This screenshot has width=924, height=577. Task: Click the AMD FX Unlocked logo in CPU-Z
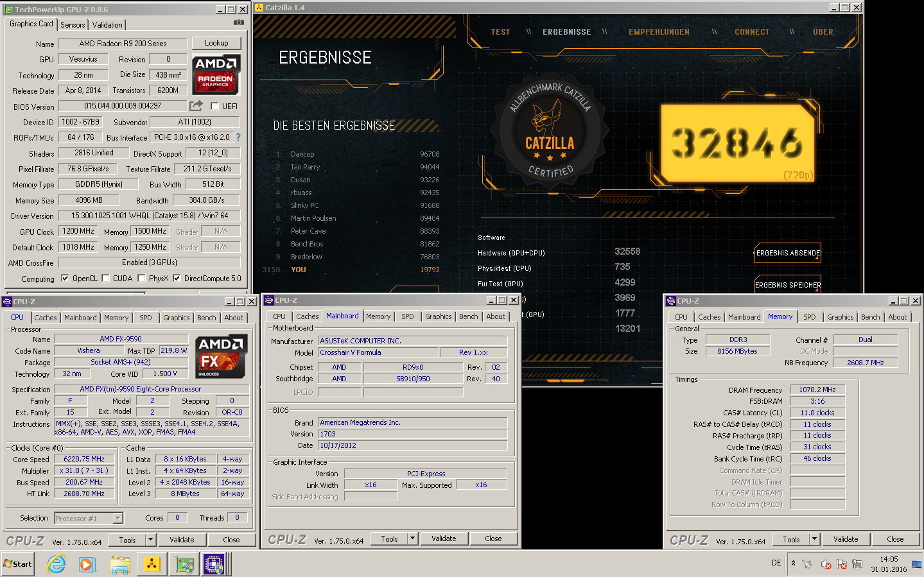pos(222,357)
